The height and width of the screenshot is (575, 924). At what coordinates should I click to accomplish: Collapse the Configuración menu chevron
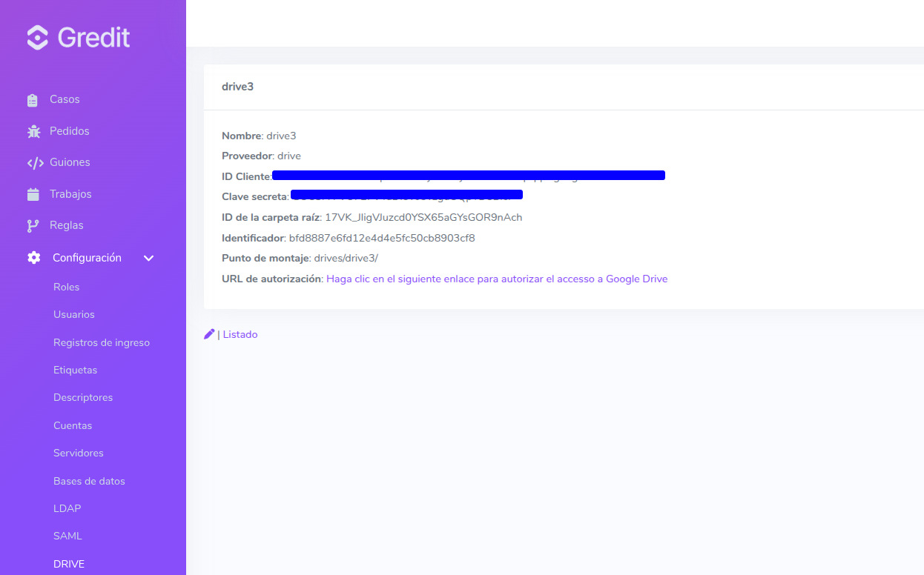(148, 259)
